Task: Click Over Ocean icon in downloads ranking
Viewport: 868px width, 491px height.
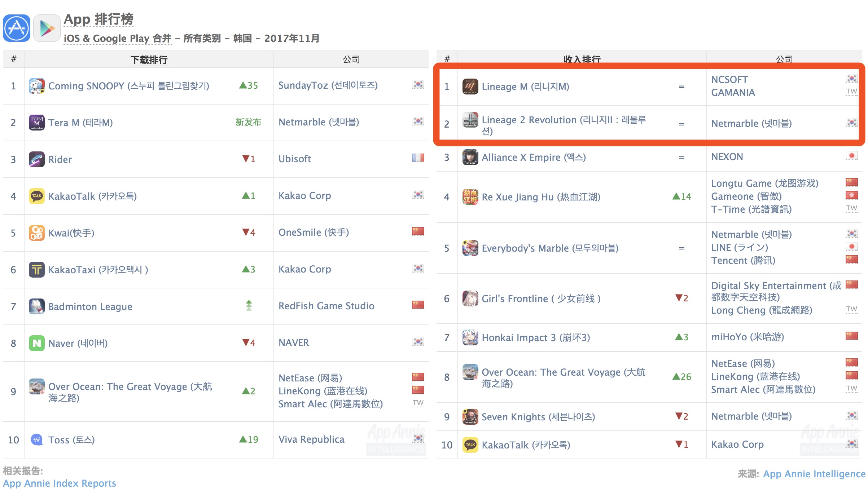Action: coord(37,386)
